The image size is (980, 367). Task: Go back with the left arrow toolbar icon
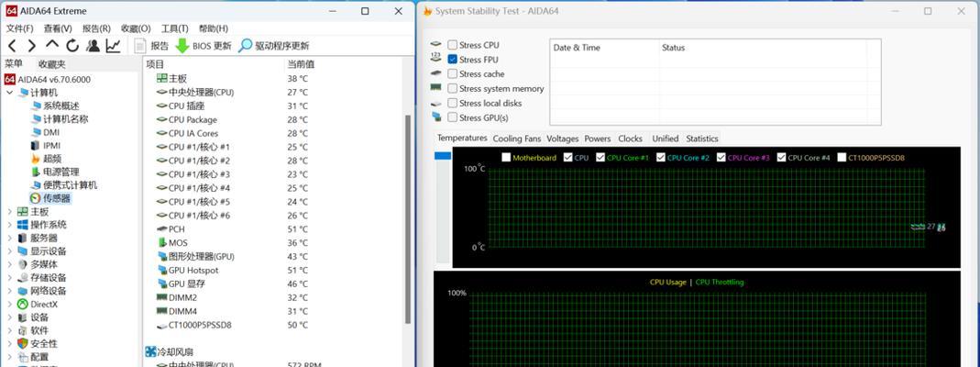[x=12, y=46]
